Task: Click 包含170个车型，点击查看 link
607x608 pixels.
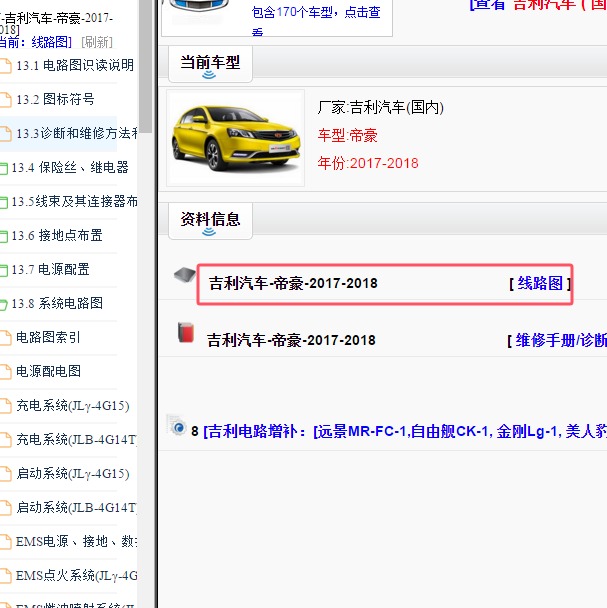Action: (316, 21)
